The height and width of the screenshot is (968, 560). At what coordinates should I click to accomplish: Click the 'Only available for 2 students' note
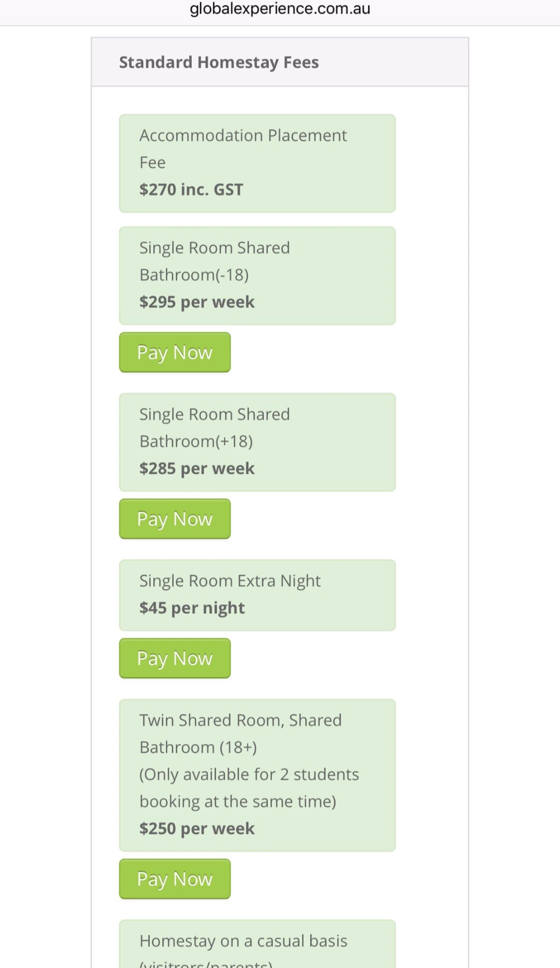pyautogui.click(x=249, y=775)
